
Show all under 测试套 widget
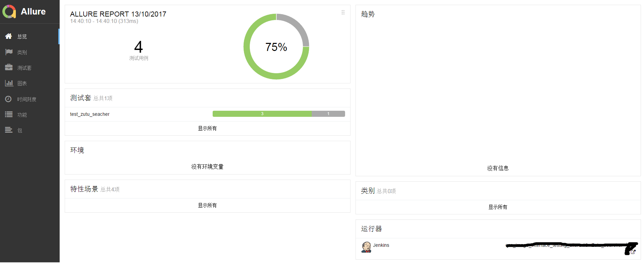207,128
